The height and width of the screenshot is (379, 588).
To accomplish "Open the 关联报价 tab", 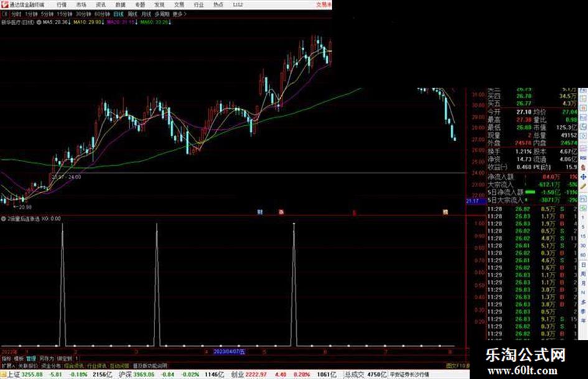I will [x=28, y=365].
